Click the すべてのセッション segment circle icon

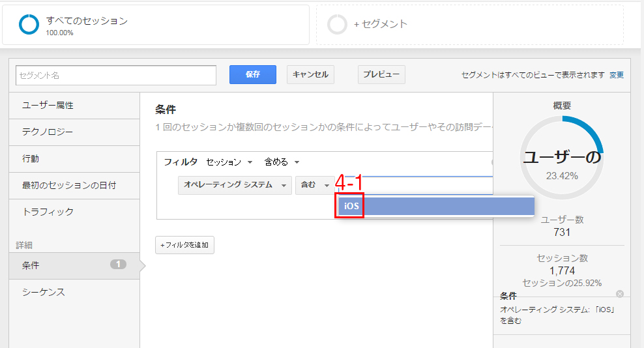29,25
